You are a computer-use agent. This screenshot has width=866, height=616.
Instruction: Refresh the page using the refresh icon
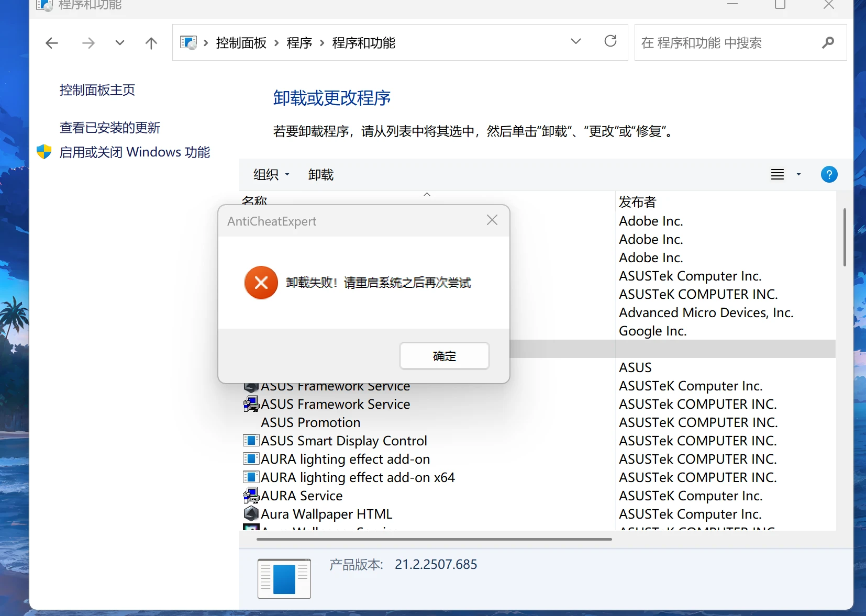point(610,41)
